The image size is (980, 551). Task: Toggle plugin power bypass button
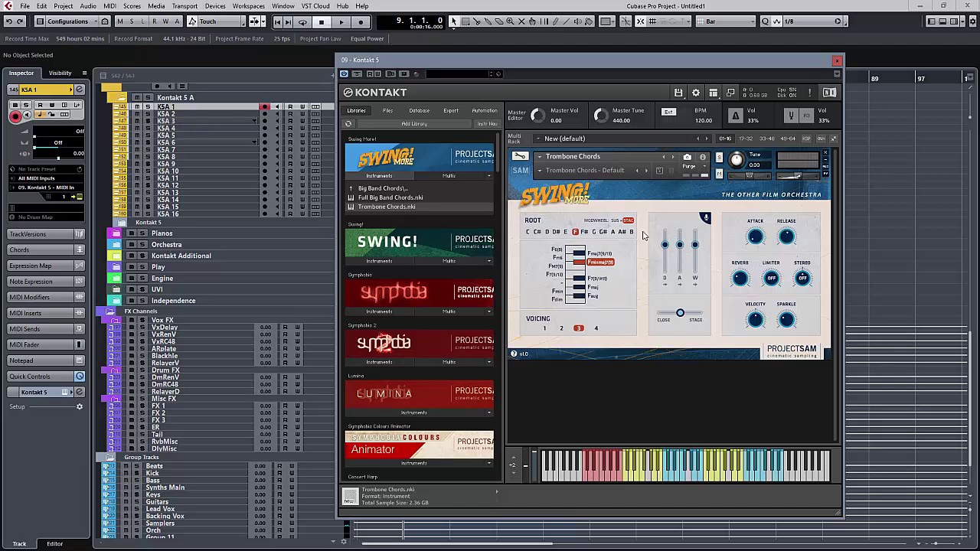pos(345,73)
